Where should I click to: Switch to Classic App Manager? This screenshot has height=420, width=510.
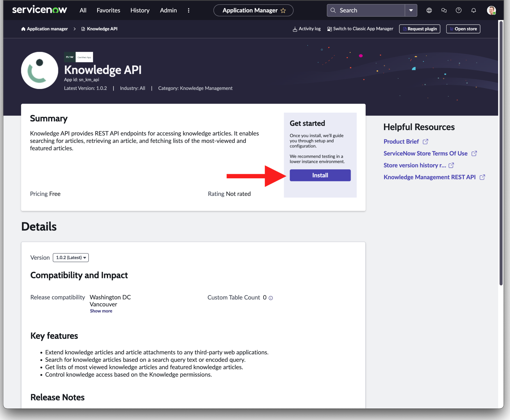[x=360, y=29]
